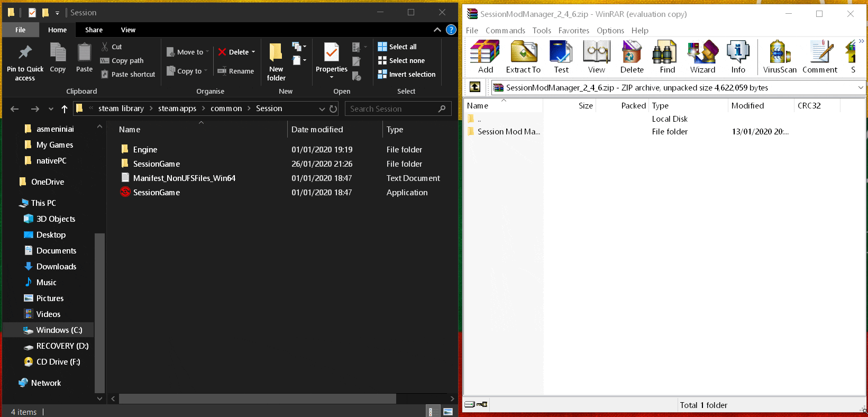Screen dimensions: 868x417
Task: Open the Copy to dropdown
Action: point(187,71)
